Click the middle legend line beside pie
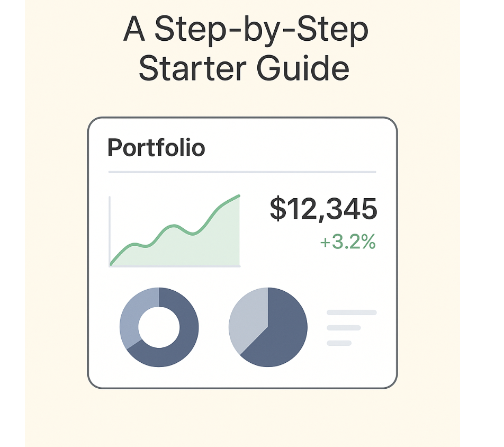The image size is (504, 447). coord(344,328)
